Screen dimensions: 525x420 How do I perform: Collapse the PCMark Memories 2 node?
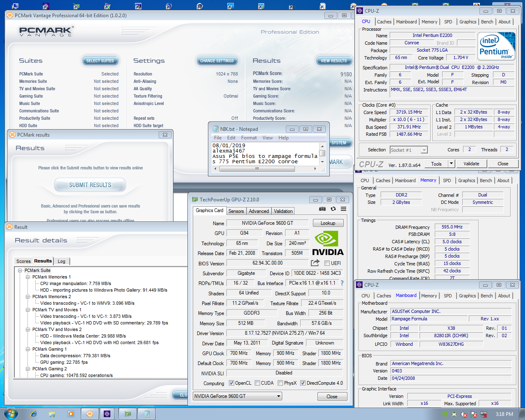(x=28, y=297)
